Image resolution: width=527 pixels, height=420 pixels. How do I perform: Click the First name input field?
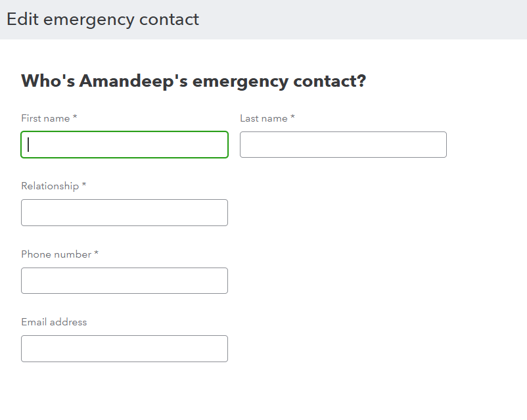pyautogui.click(x=124, y=145)
